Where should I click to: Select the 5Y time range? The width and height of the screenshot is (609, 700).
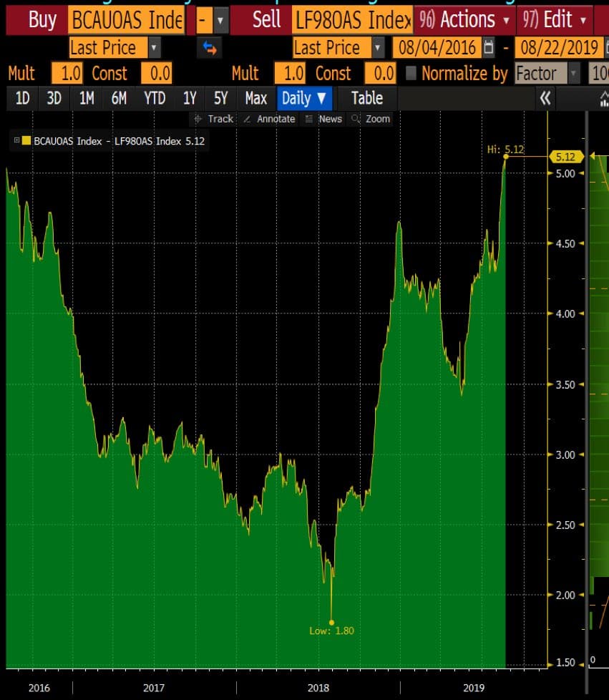[220, 98]
